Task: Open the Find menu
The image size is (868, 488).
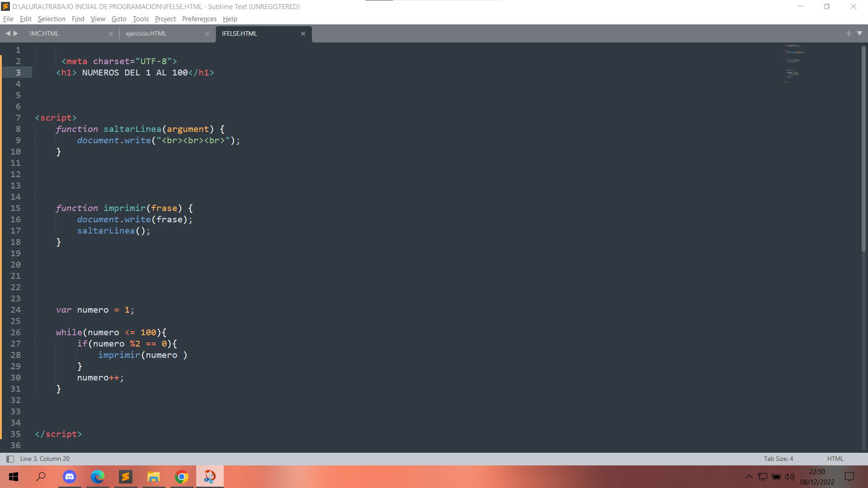Action: (x=78, y=19)
